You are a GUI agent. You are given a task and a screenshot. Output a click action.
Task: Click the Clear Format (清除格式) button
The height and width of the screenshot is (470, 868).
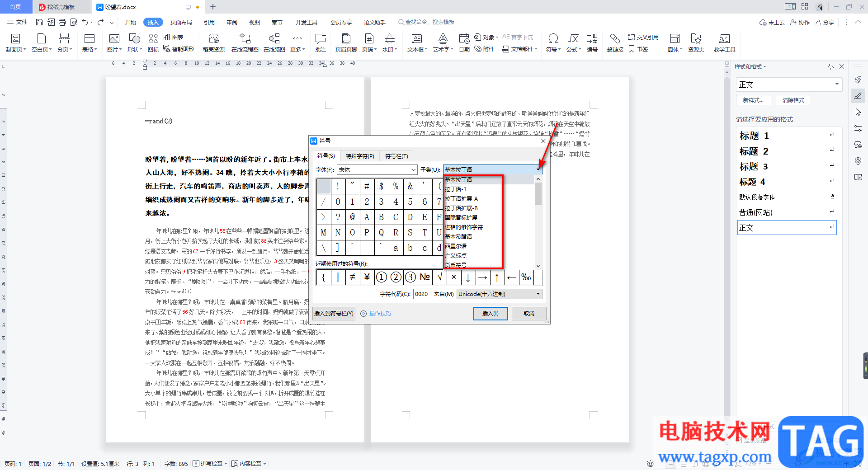(793, 100)
